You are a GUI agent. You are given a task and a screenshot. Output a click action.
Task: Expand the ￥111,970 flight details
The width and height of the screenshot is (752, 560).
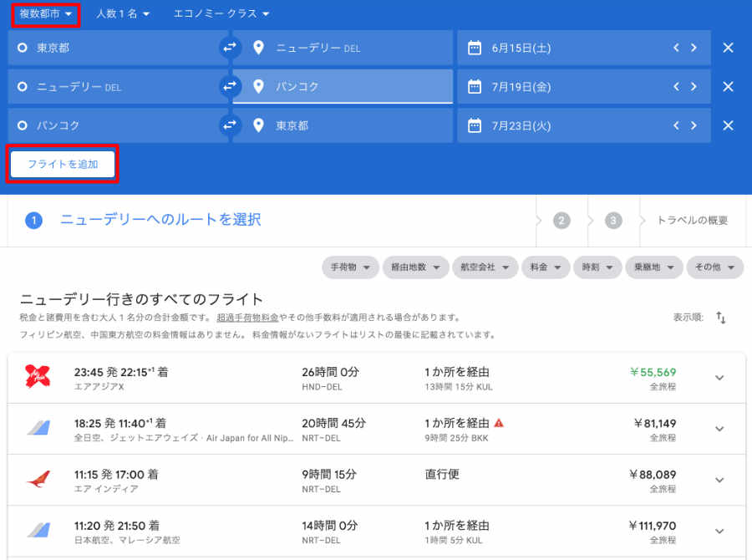coord(719,531)
